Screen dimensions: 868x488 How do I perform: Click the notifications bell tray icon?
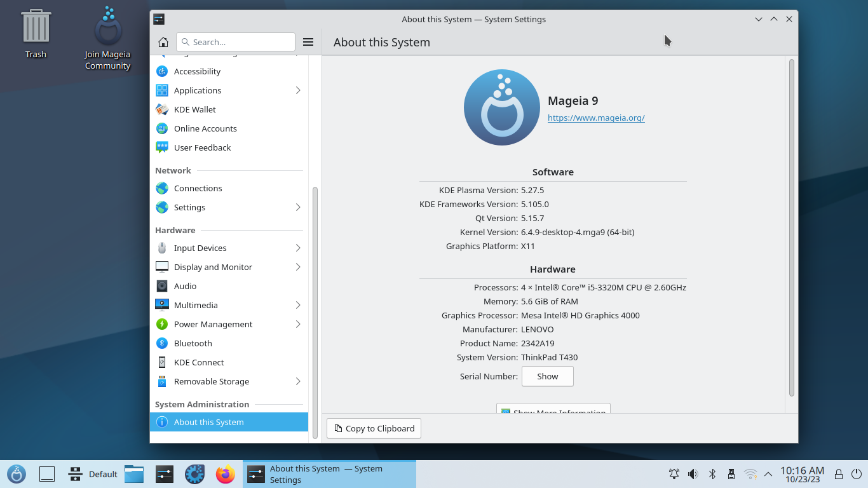click(674, 474)
